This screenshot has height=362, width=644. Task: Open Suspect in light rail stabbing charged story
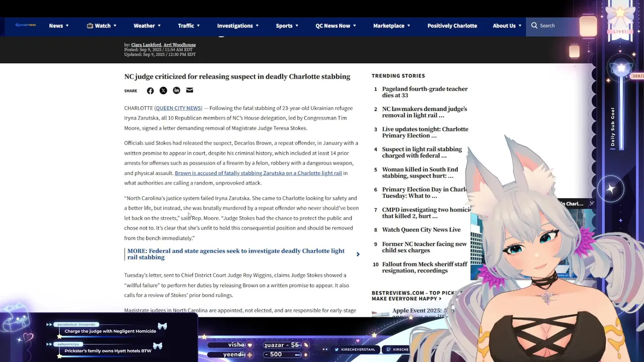click(x=422, y=152)
